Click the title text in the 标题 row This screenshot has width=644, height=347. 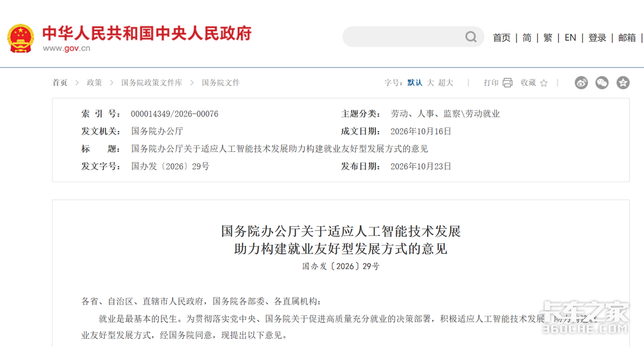pos(280,149)
